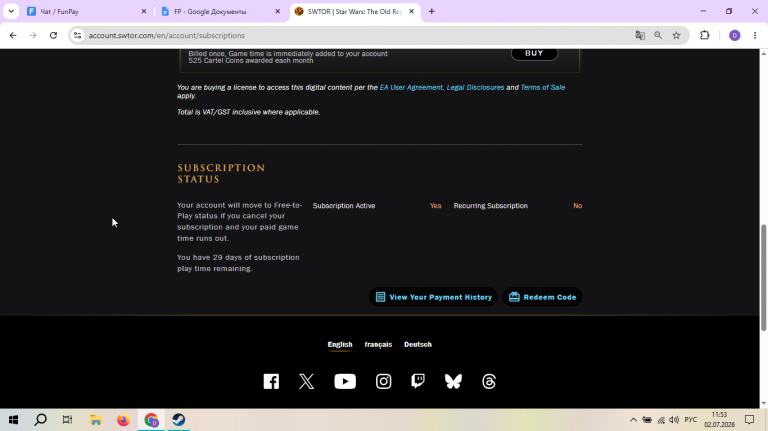Open the Terms of Sale link
This screenshot has width=768, height=431.
[543, 87]
